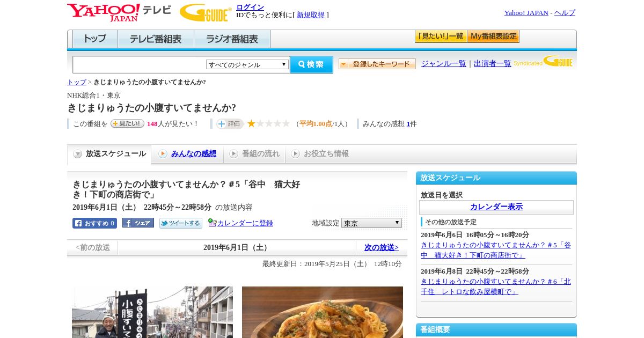644x338 pixels.
Task: Click the calendar icon beside カレンダーに登録
Action: click(213, 223)
